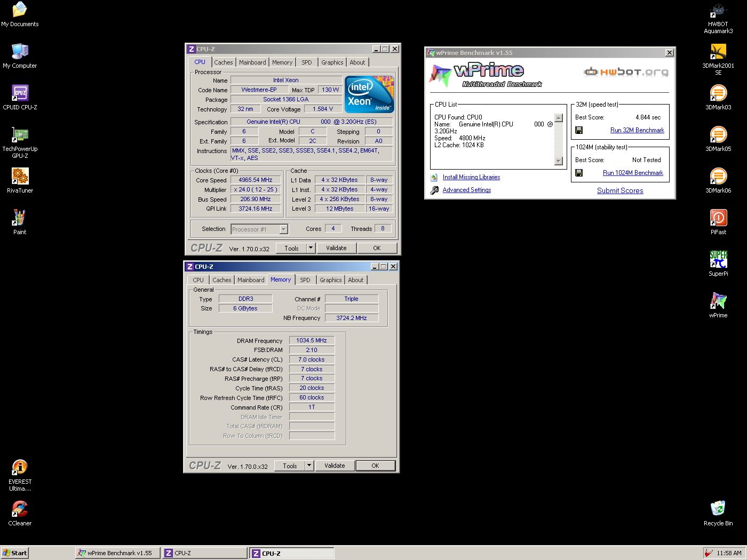This screenshot has height=560, width=747.
Task: Expand Tools dropdown arrow in upper CPU-Z
Action: click(311, 248)
